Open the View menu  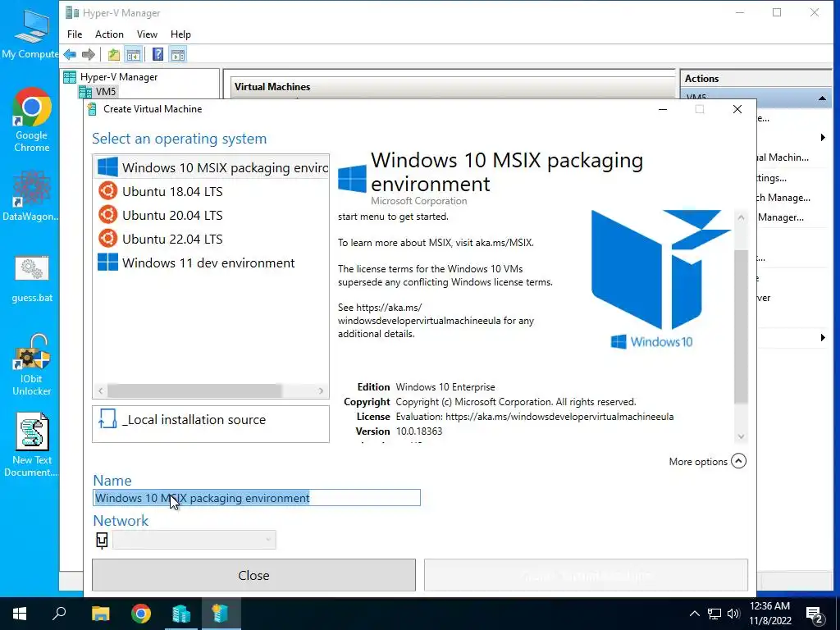click(x=147, y=34)
